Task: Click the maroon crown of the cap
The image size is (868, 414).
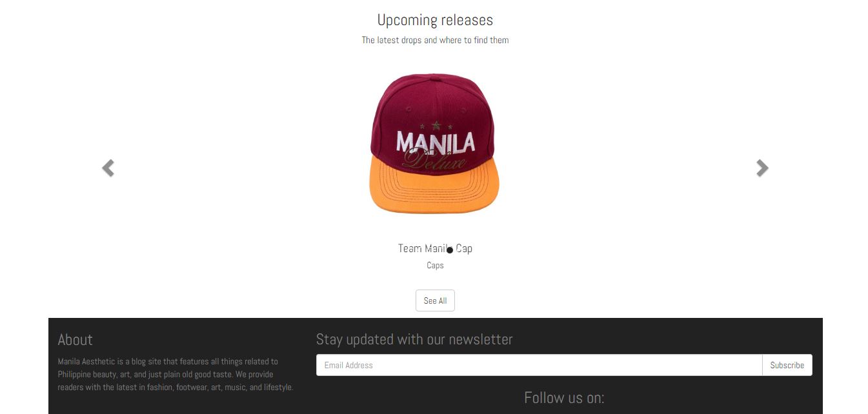Action: [x=432, y=103]
